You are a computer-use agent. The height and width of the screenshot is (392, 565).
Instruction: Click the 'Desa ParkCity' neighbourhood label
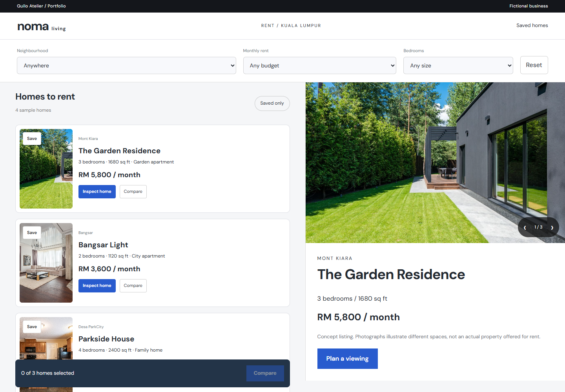[91, 327]
